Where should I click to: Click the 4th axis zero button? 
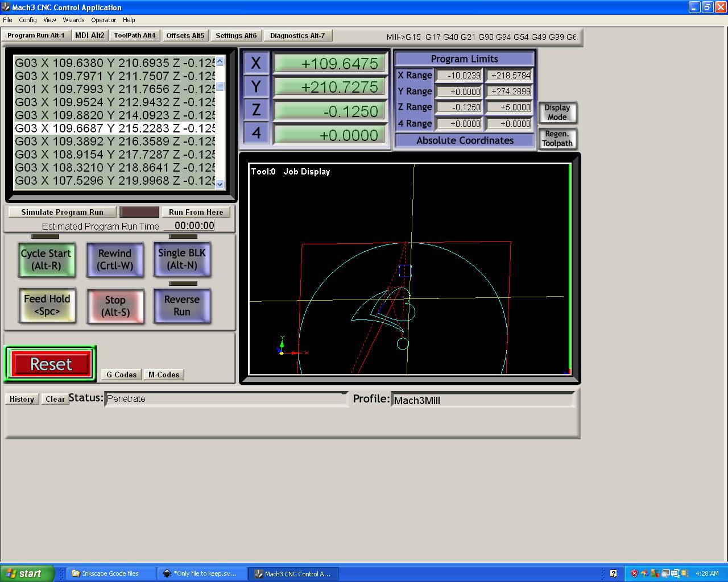256,134
